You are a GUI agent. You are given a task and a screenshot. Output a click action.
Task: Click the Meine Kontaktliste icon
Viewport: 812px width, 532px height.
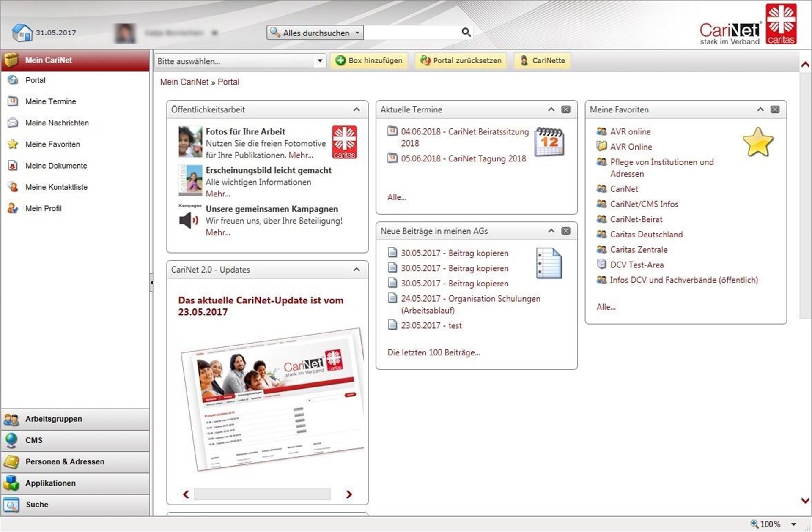[13, 187]
